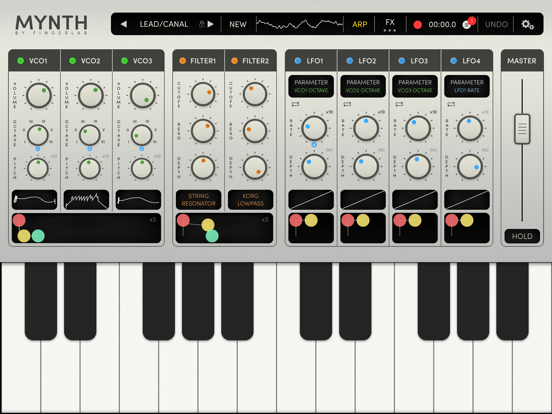
Task: Go to the next preset arrow
Action: click(211, 24)
